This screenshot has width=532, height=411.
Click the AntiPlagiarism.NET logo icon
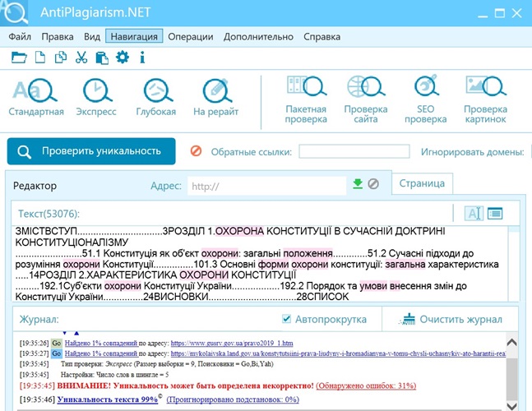pos(14,13)
